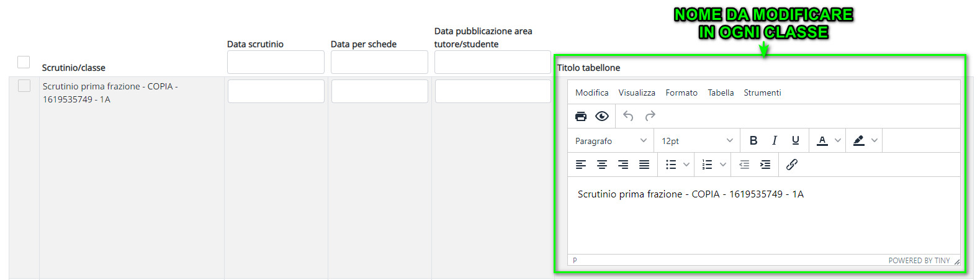Expand the 12pt font size dropdown
The height and width of the screenshot is (280, 980).
[697, 141]
